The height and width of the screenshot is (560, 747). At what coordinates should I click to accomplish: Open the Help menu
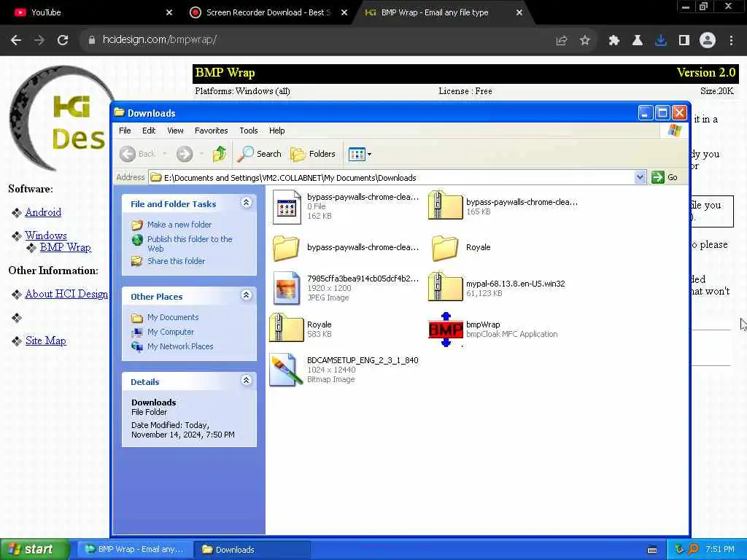(276, 131)
